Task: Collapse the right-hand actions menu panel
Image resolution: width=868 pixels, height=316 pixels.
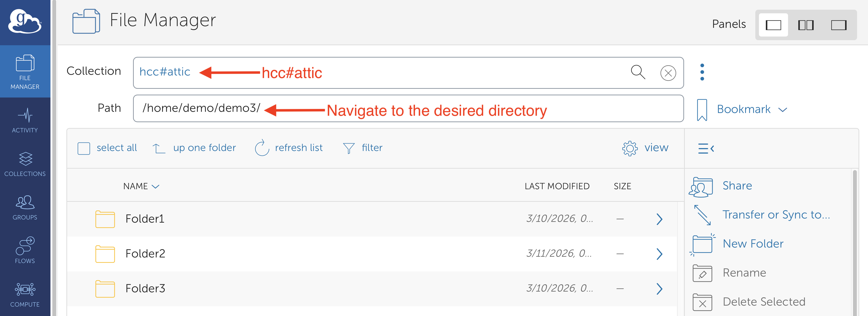Action: (706, 148)
